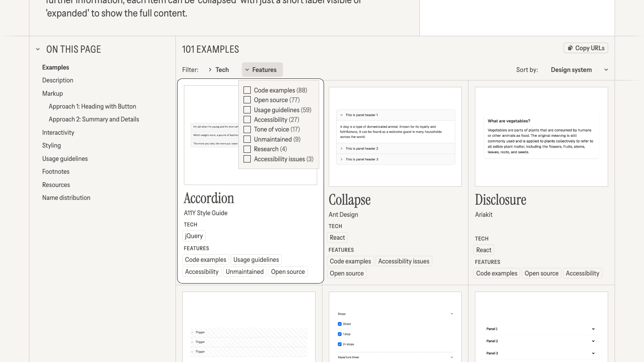Check the Accessibility issues (3) checkbox
The image size is (644, 362).
[x=247, y=159]
